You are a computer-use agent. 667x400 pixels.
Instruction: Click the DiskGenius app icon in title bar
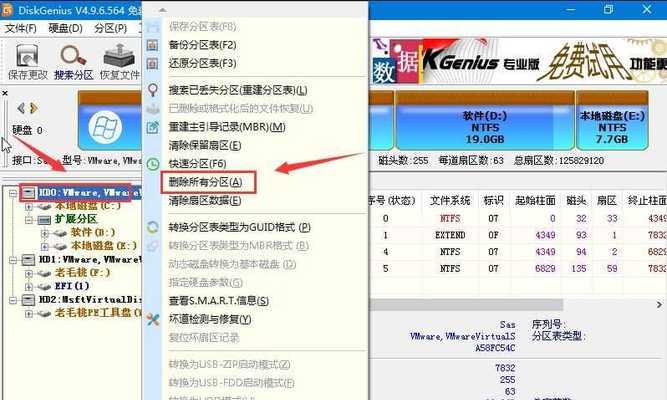click(x=7, y=10)
